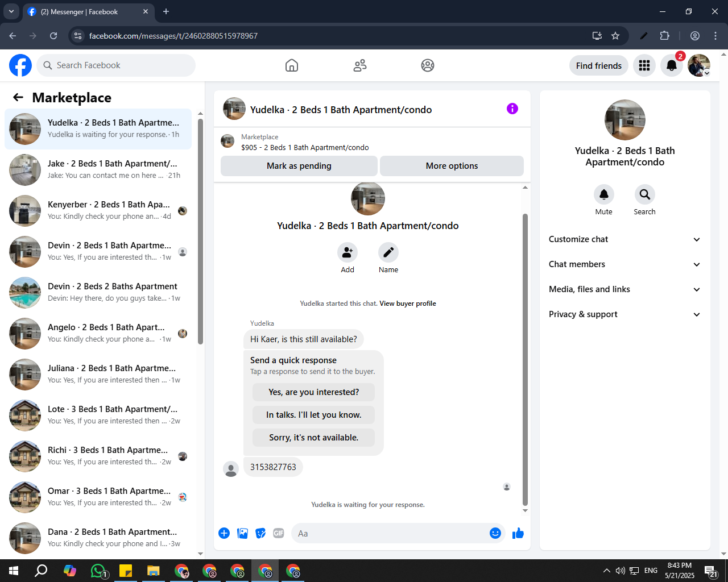
Task: Open Friends icon in top navigation
Action: coord(360,65)
